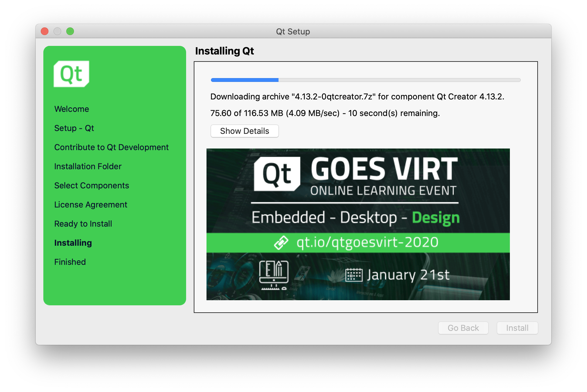Go to the Select Components step
Screen dimensions: 587x392
pos(92,185)
